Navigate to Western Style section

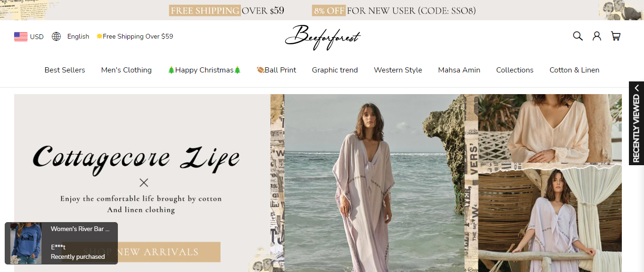(x=397, y=70)
